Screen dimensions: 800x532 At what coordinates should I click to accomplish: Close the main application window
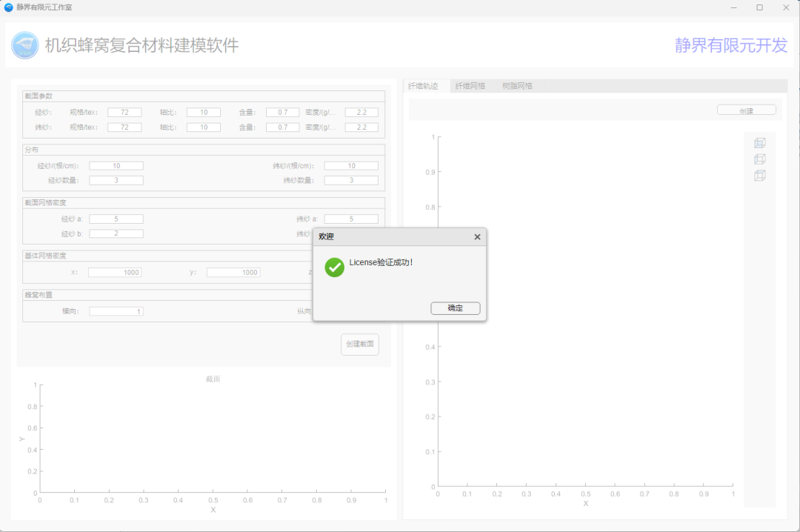click(x=786, y=7)
